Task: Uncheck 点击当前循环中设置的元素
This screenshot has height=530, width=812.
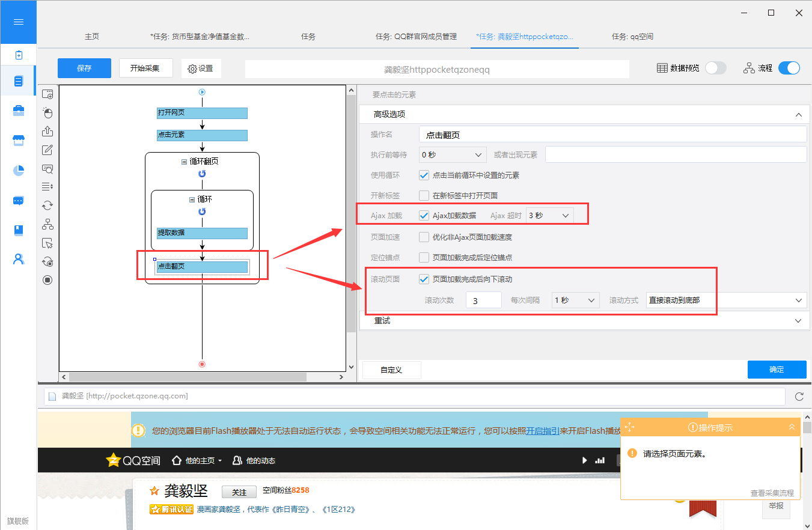Action: [424, 175]
